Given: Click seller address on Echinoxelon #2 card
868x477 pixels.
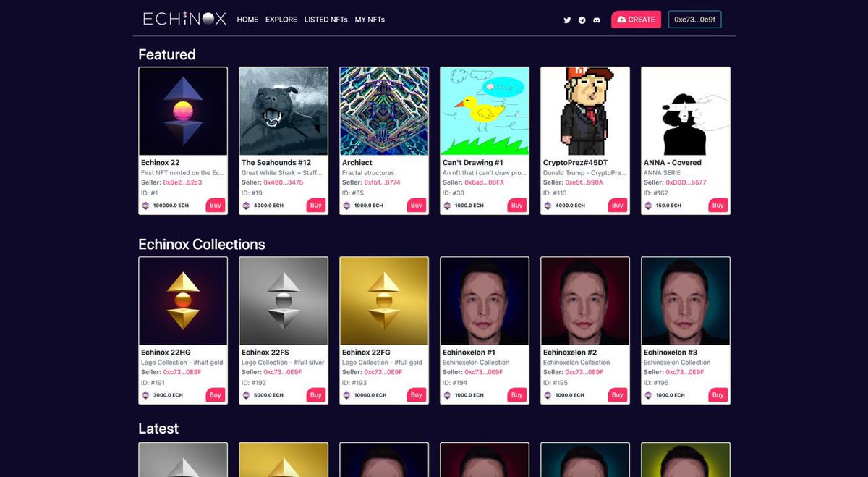Looking at the screenshot, I should click(584, 372).
